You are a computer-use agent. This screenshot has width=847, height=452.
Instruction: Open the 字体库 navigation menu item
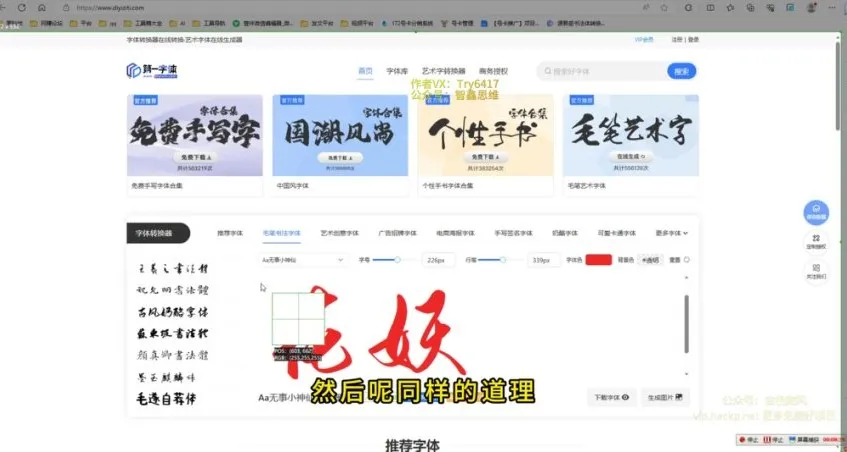pyautogui.click(x=397, y=71)
